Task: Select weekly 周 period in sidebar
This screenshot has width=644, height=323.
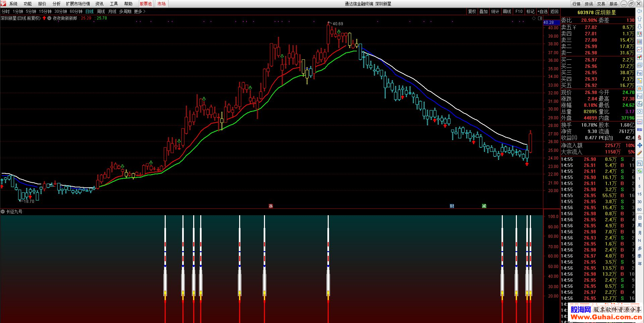Action: point(640,225)
